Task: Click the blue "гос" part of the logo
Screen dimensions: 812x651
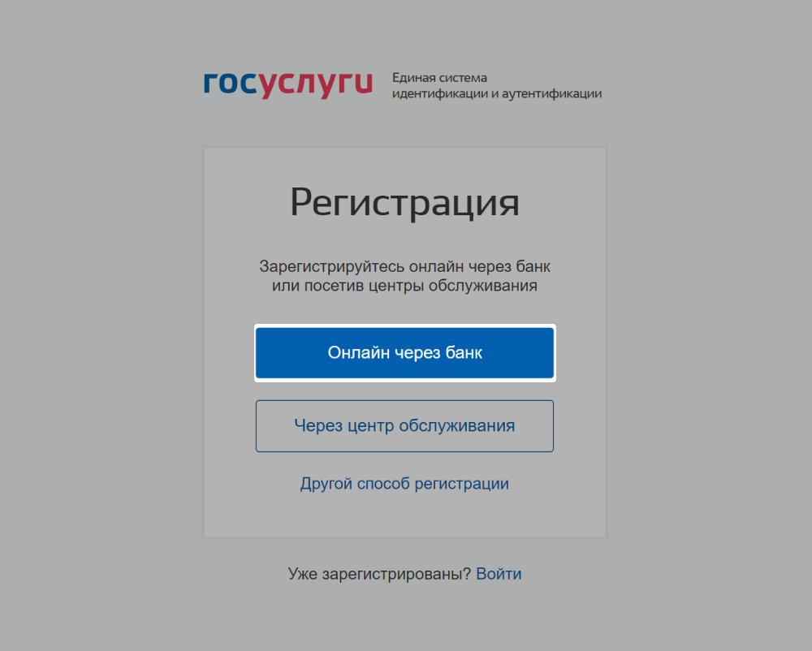Action: (231, 84)
